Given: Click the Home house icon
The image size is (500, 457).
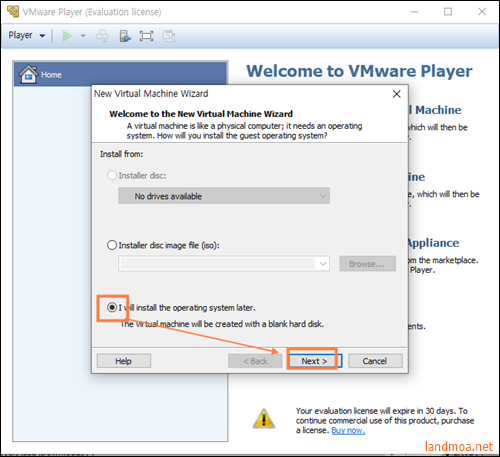Looking at the screenshot, I should point(28,74).
